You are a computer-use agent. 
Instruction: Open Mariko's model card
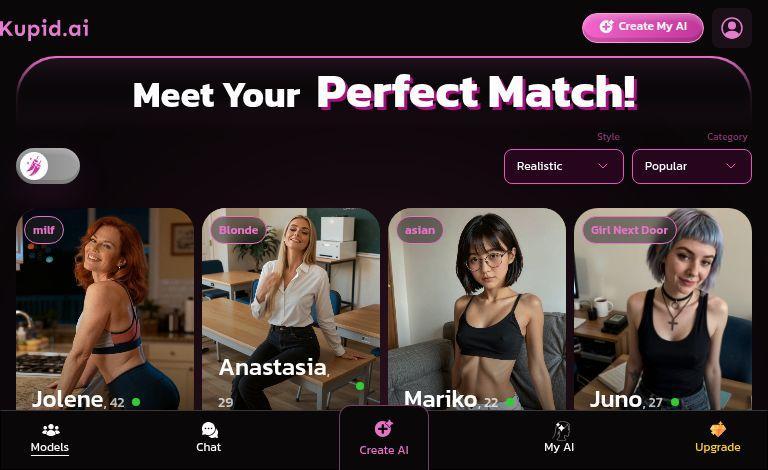pos(477,309)
